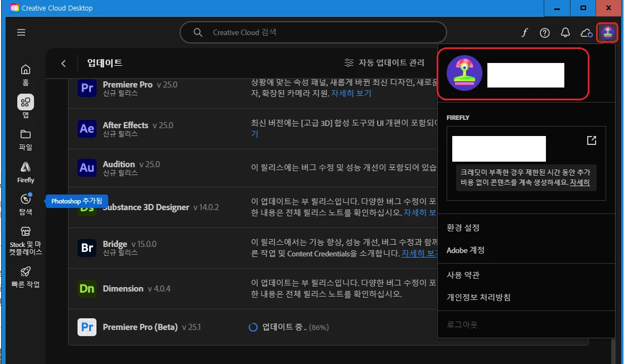Open Preferences (환경 설정) menu item
Viewport: 624px width, 364px height.
click(463, 227)
